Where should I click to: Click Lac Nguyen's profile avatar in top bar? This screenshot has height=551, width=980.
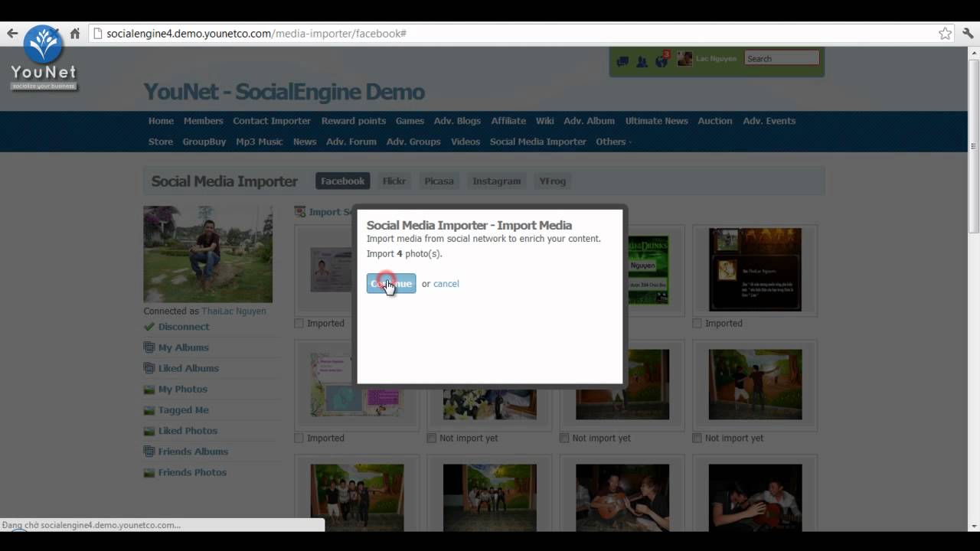pos(684,59)
